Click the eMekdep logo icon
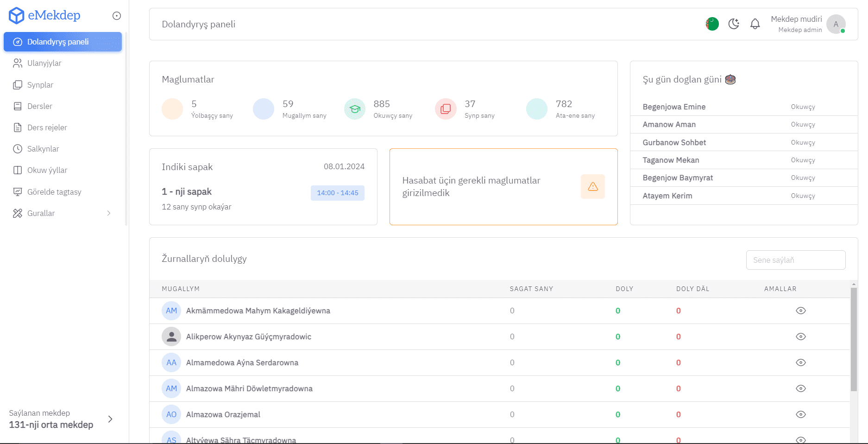 click(17, 15)
